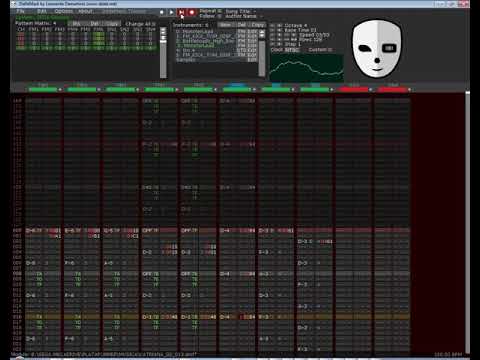Mute the FM6 channel bar

click(x=237, y=89)
